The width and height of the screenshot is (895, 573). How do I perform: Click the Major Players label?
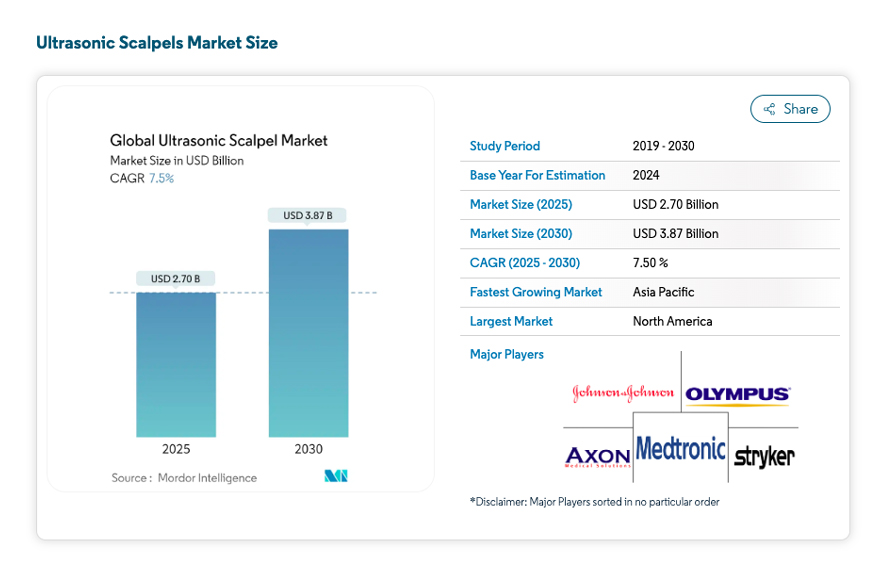(506, 354)
